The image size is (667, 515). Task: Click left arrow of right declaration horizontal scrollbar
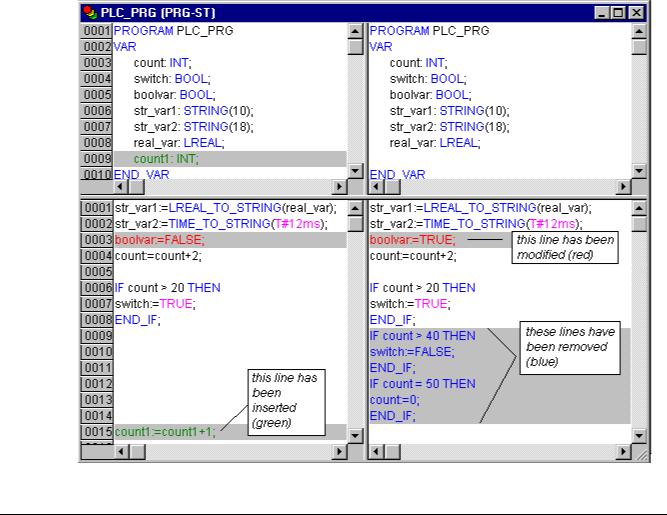[376, 186]
